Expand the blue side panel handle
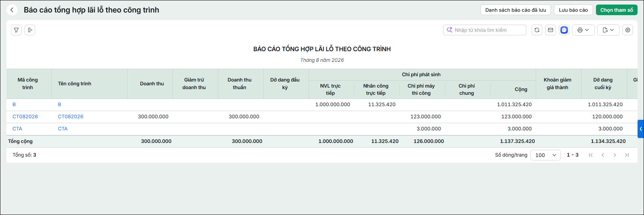 (641, 129)
